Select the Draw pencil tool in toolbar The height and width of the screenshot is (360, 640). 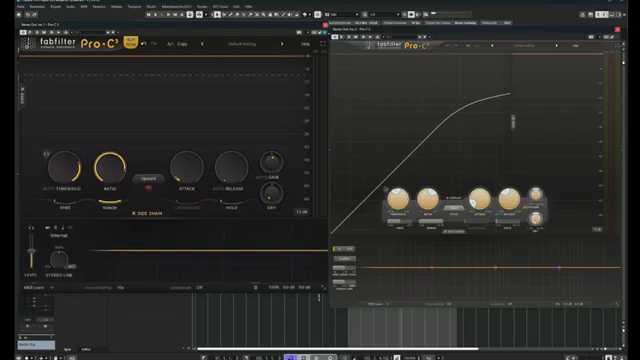pos(230,15)
